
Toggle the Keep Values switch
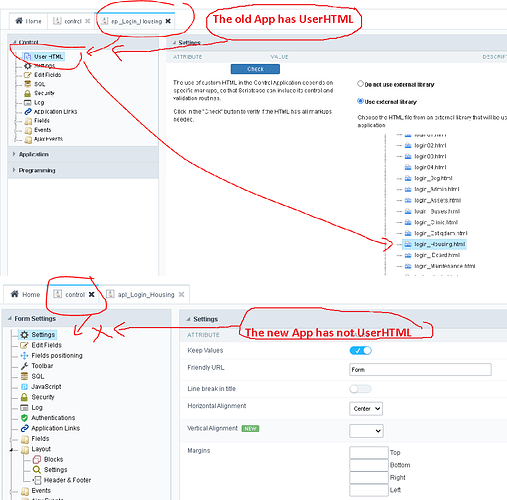coord(360,351)
